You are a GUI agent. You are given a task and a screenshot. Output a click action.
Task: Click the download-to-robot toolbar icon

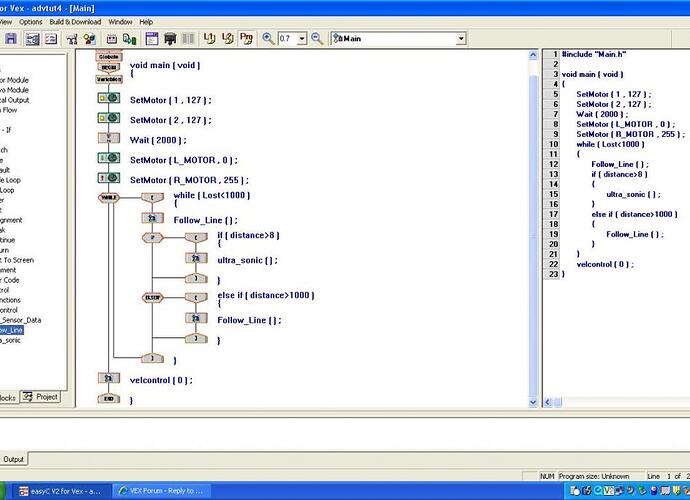point(129,39)
